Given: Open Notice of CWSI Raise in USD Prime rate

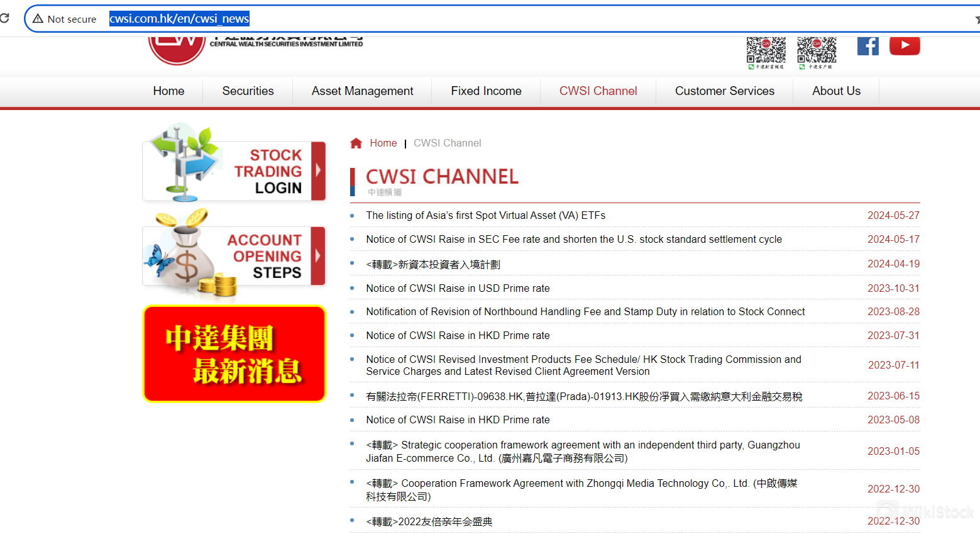Looking at the screenshot, I should tap(458, 289).
